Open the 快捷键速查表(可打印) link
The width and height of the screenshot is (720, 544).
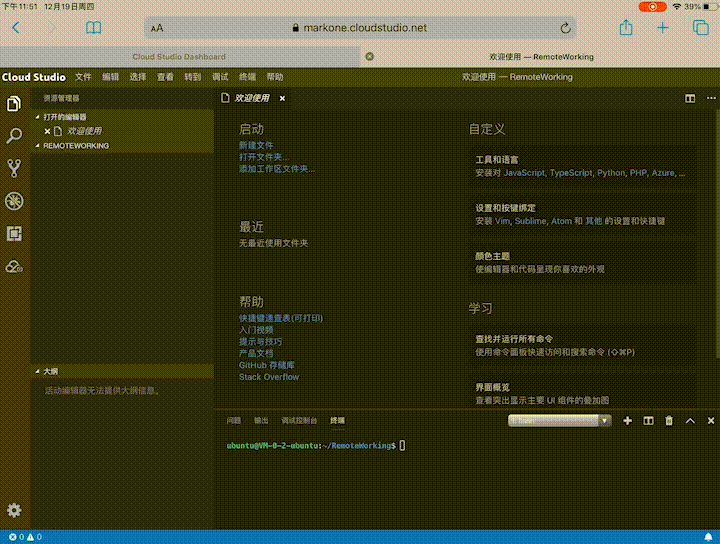(281, 318)
